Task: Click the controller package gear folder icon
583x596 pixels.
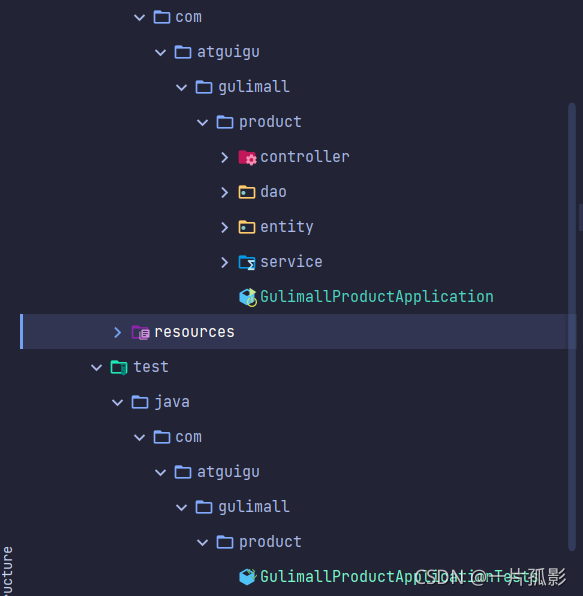Action: 247,157
